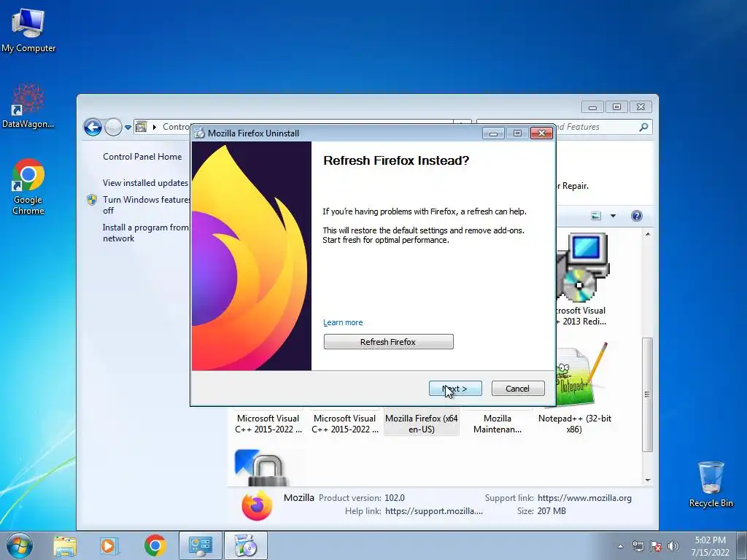Click the Product version 102.0 value
This screenshot has width=747, height=560.
[x=395, y=497]
